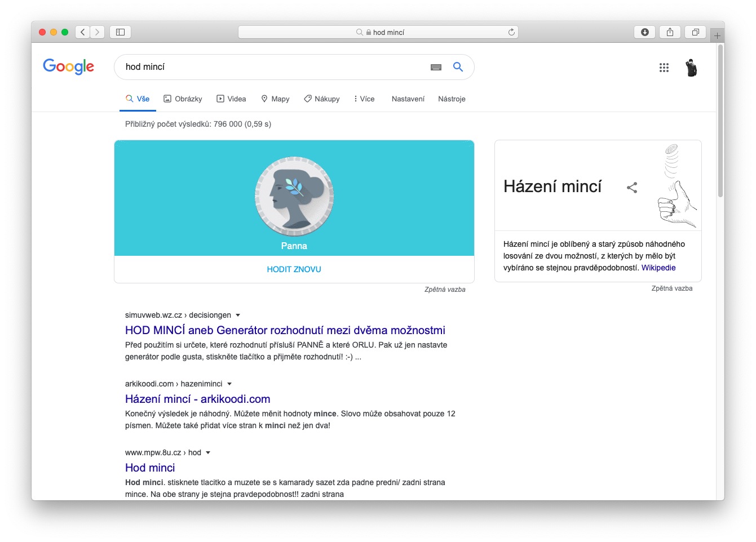
Task: Click HODIT ZNOVU to flip again
Action: (x=294, y=269)
